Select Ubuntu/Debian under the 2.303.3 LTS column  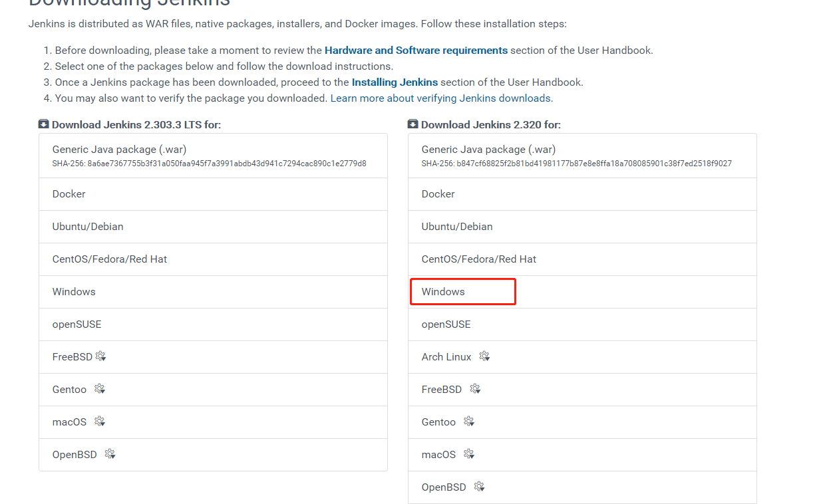pos(213,227)
